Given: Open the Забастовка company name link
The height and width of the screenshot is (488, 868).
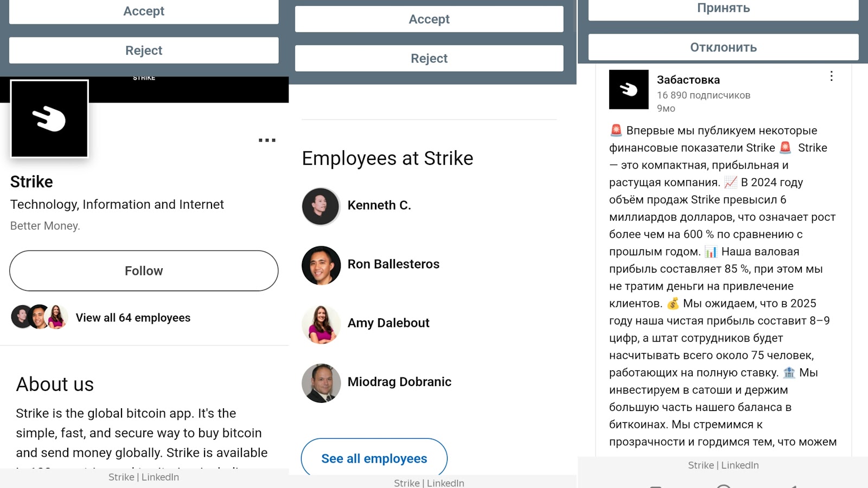Looking at the screenshot, I should click(688, 80).
